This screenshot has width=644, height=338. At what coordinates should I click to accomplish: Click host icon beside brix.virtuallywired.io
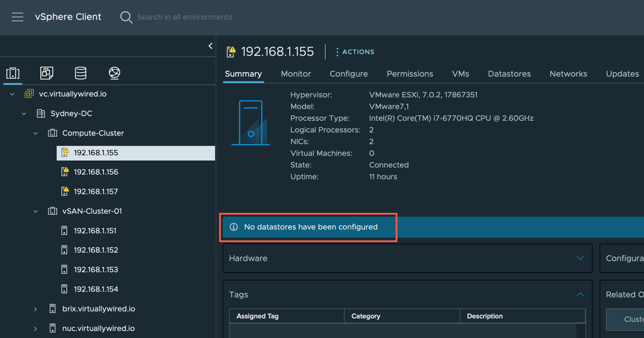[53, 309]
